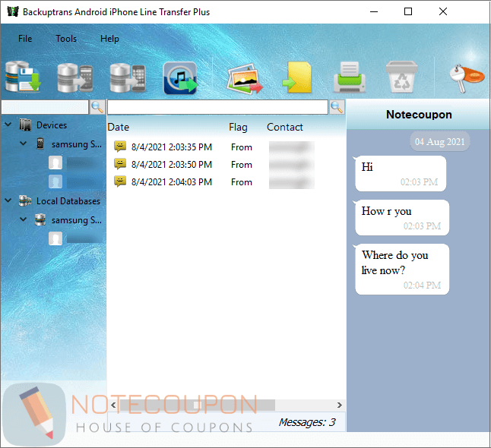Click the Local Databases icon
Screen dimensions: 491x448
(25, 201)
